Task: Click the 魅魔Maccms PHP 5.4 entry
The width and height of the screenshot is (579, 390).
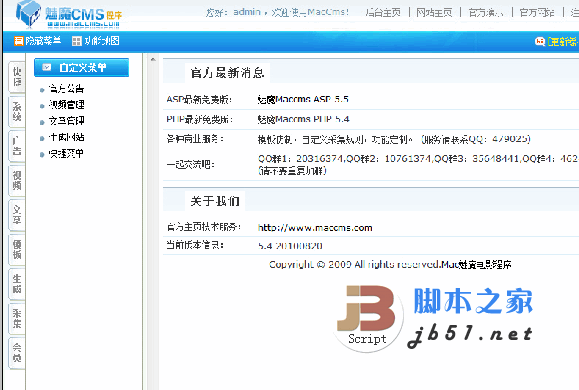Action: pyautogui.click(x=303, y=119)
